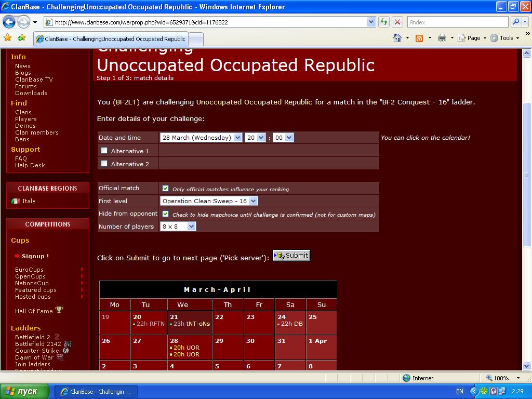Image resolution: width=532 pixels, height=399 pixels.
Task: Click the search box
Action: pos(458,22)
